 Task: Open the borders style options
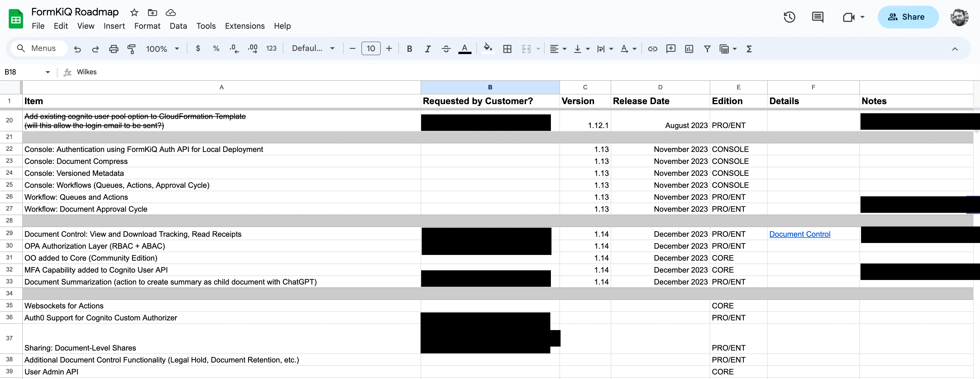pos(507,49)
